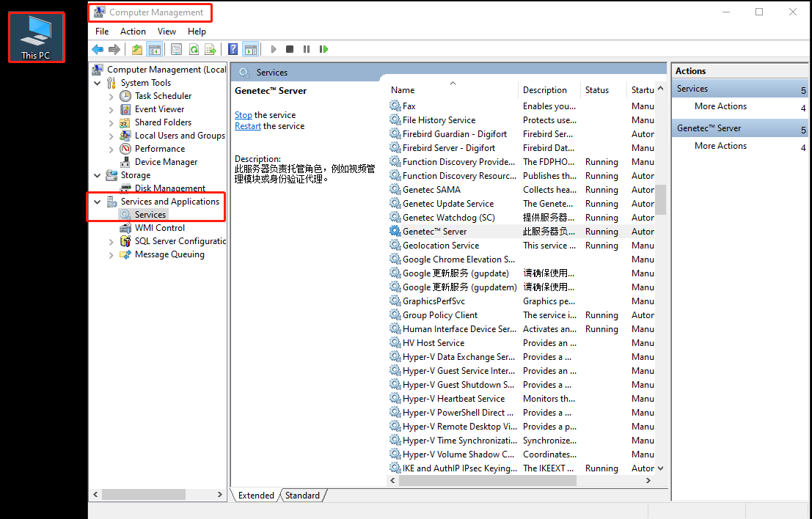Collapse the Services and Applications node
The image size is (812, 519).
tap(98, 202)
